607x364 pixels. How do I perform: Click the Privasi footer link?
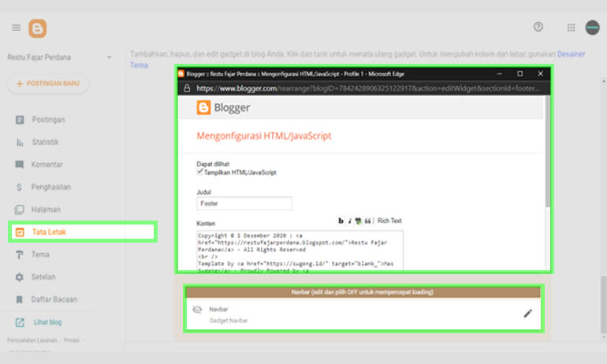(x=72, y=340)
